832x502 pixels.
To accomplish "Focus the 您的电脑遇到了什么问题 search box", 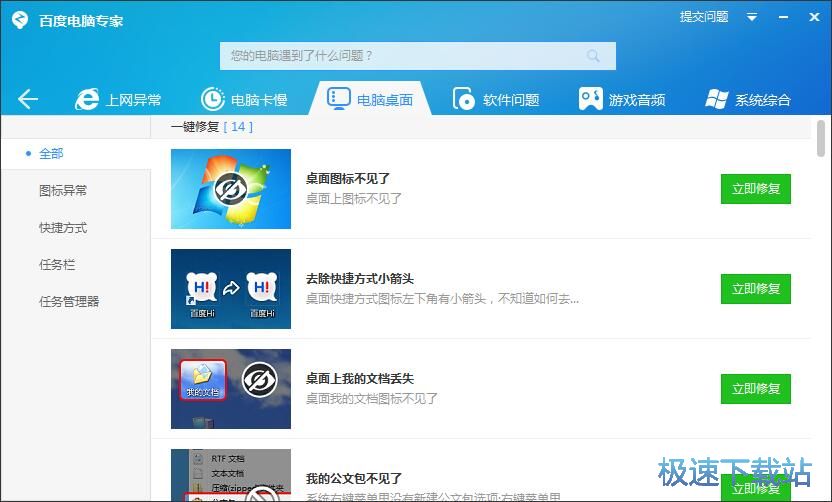I will pyautogui.click(x=418, y=56).
